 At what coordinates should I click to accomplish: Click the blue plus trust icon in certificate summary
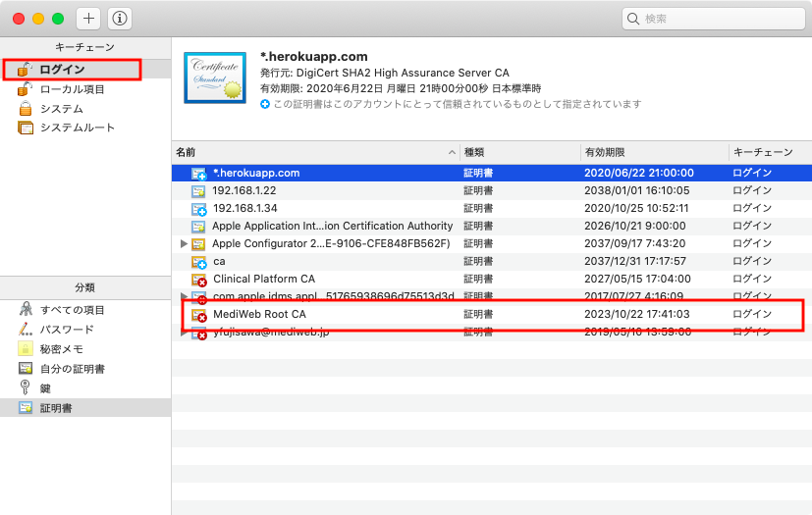pyautogui.click(x=265, y=104)
